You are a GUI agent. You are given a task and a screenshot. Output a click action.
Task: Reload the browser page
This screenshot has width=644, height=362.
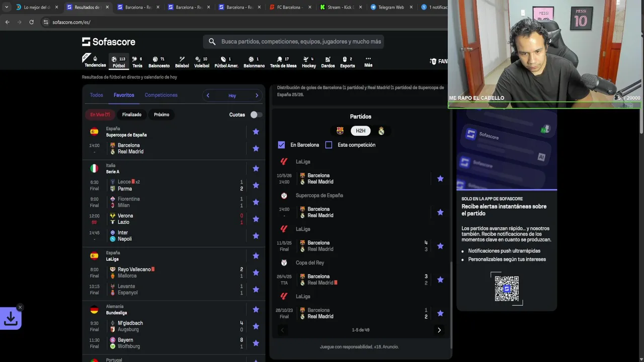click(31, 22)
